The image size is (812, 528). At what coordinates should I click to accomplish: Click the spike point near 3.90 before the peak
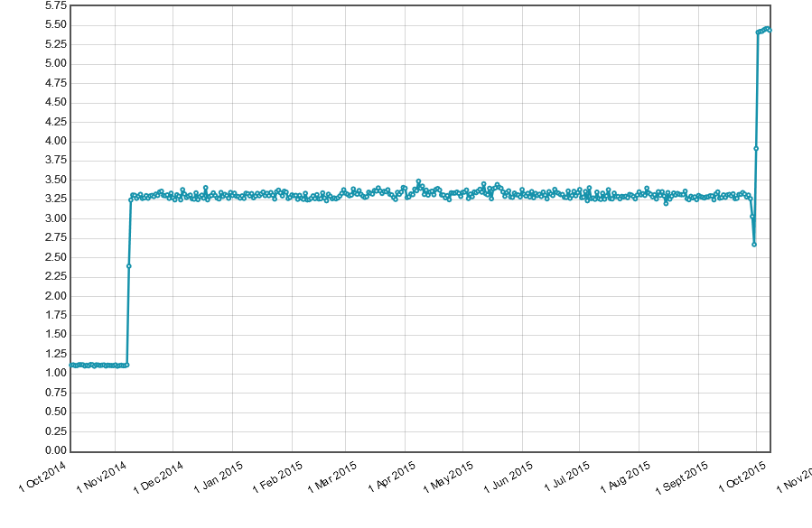coord(755,148)
